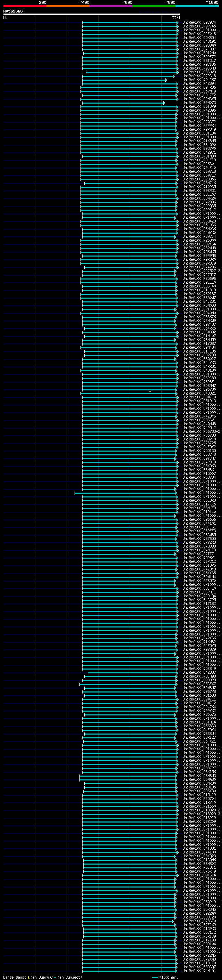Click the purple ~60% identity legend segment
The width and height of the screenshot is (222, 980).
(x=111, y=6)
